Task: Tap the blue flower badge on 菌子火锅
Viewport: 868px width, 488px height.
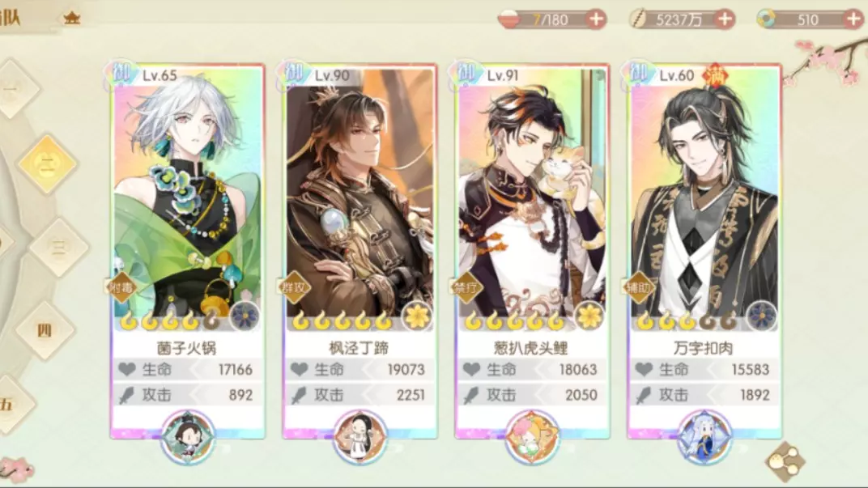Action: point(245,316)
